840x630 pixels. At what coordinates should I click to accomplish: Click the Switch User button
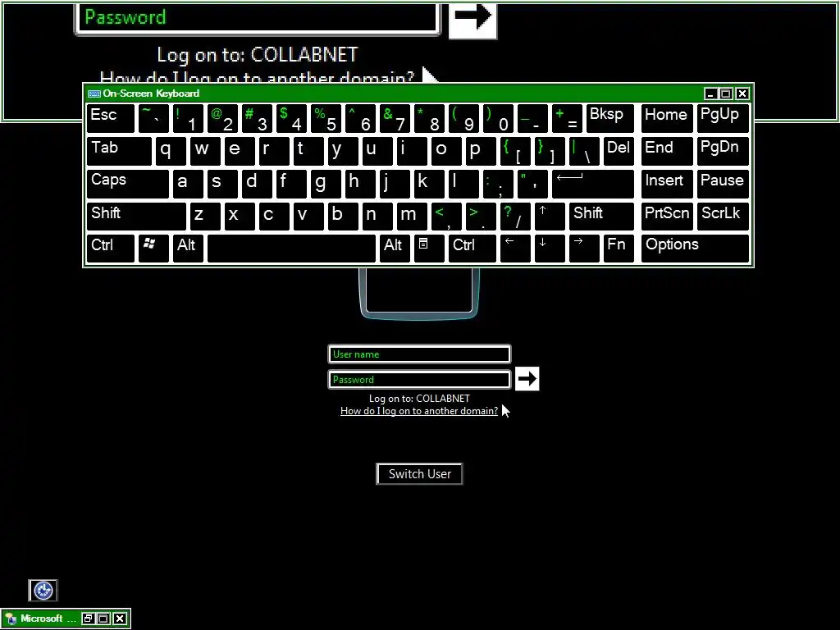(419, 474)
